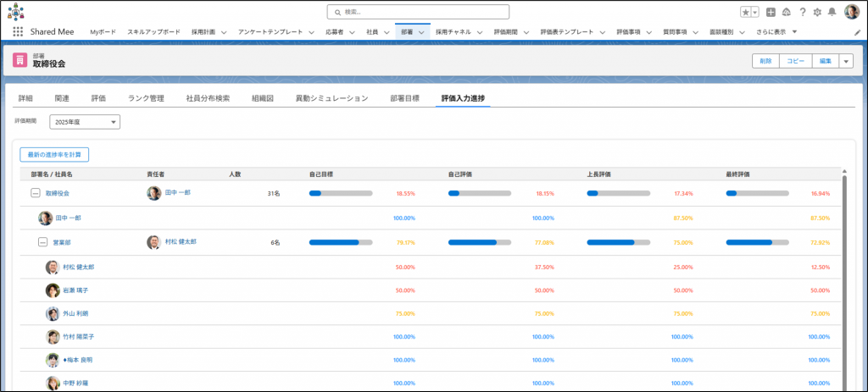Click the global search field
Screen dimensions: 868x392
(418, 12)
